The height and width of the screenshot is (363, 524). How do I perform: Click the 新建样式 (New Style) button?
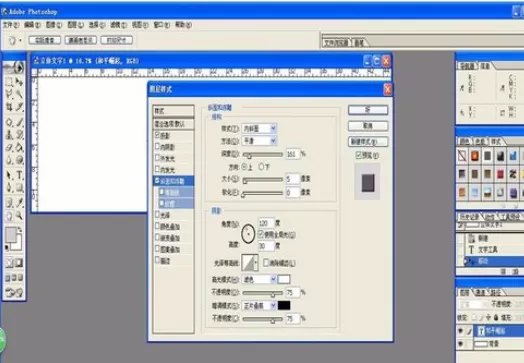tap(368, 142)
